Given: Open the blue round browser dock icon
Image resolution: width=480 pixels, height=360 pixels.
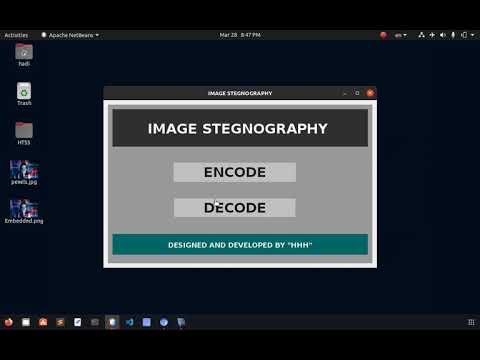Looking at the screenshot, I should 164,322.
